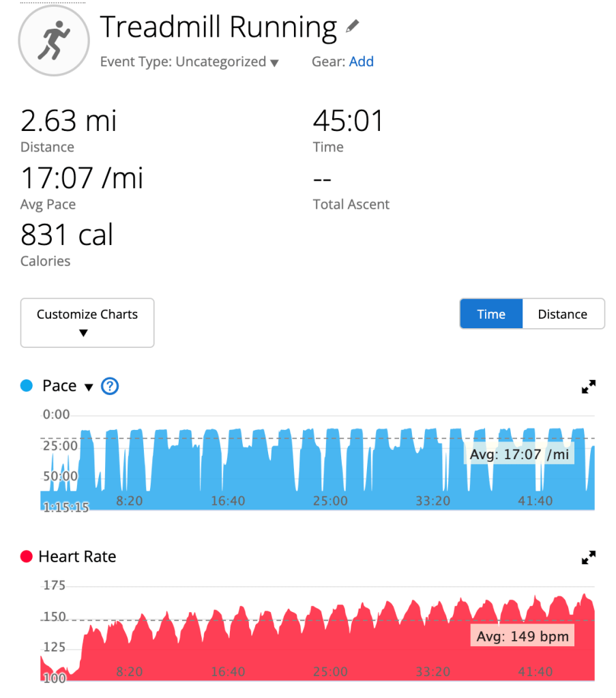Switch charts to Distance view
616x698 pixels.
click(563, 314)
